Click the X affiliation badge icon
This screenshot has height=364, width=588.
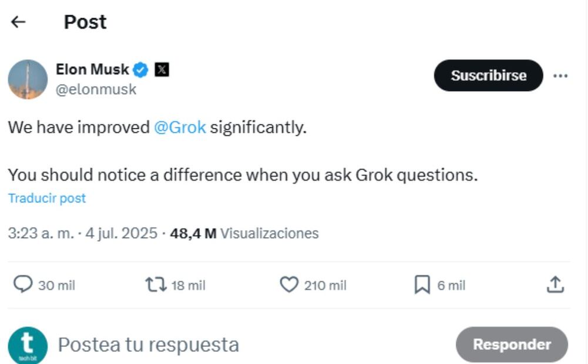[162, 70]
